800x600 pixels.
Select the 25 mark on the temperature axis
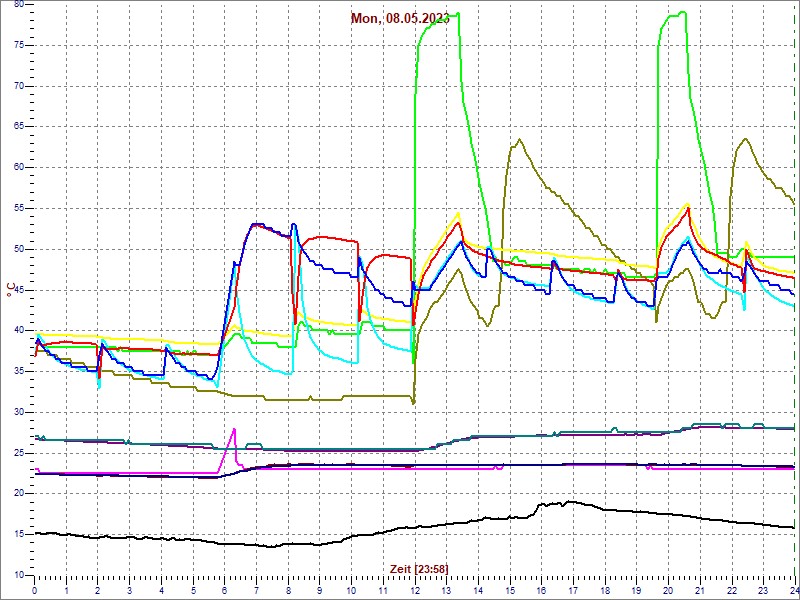18,453
